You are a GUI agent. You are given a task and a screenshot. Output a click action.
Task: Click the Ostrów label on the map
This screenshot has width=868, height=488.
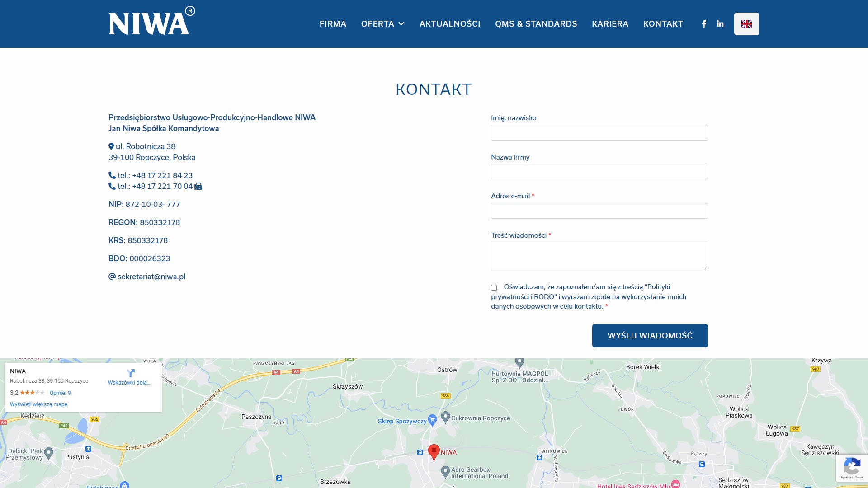coord(447,370)
